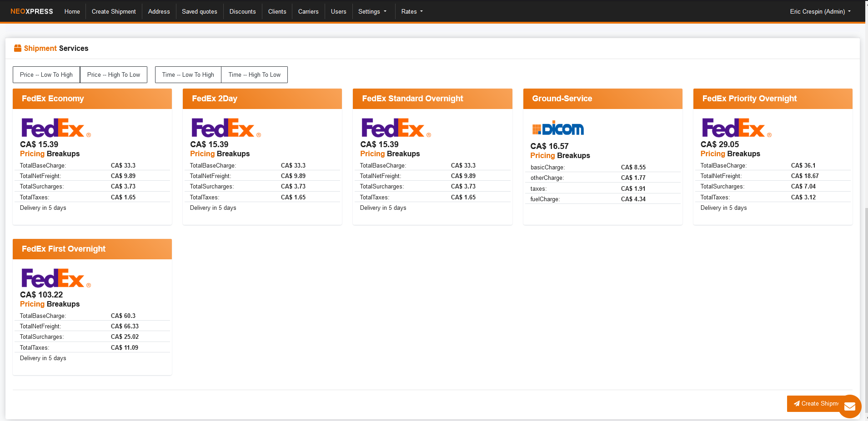Image resolution: width=868 pixels, height=421 pixels.
Task: Sort by Time -- Low To High
Action: coord(188,74)
